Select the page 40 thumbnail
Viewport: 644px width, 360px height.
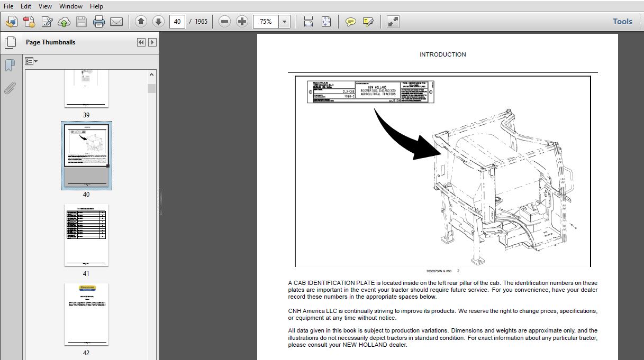point(86,155)
